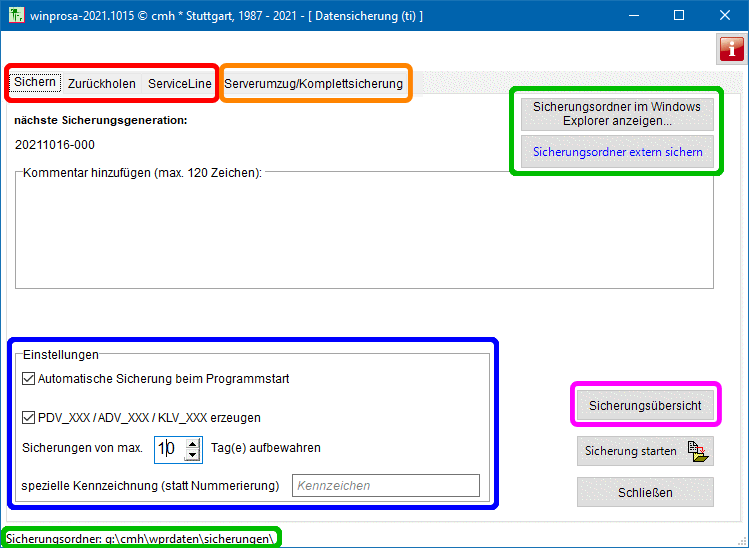Image resolution: width=749 pixels, height=548 pixels.
Task: Focus the Kennzeichen input field
Action: coord(385,486)
